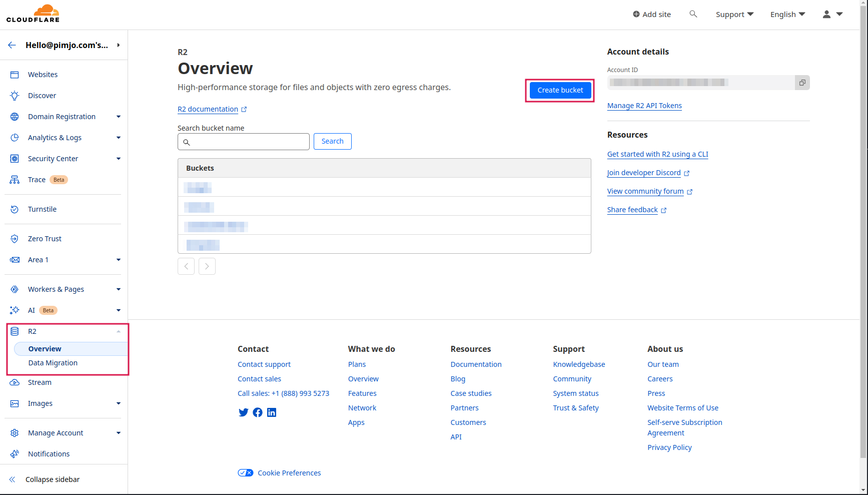Open the Facebook social icon
This screenshot has height=495, width=868.
coord(258,412)
